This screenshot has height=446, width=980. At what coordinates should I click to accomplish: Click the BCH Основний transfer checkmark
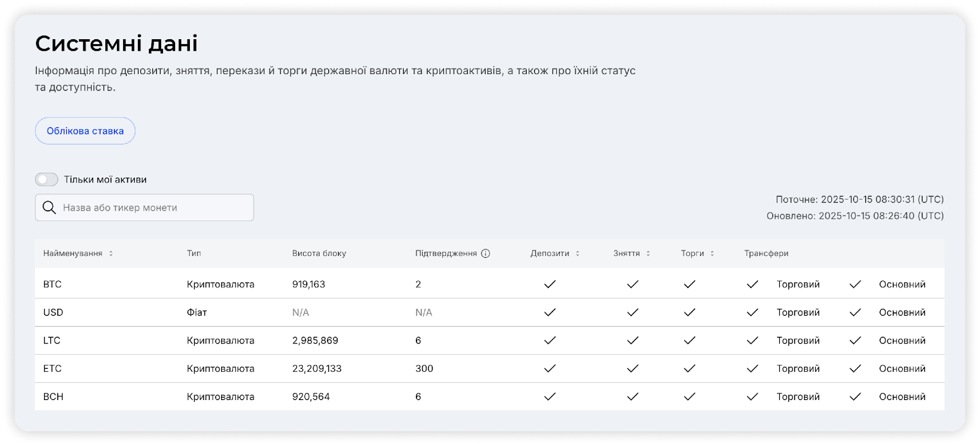pyautogui.click(x=855, y=397)
